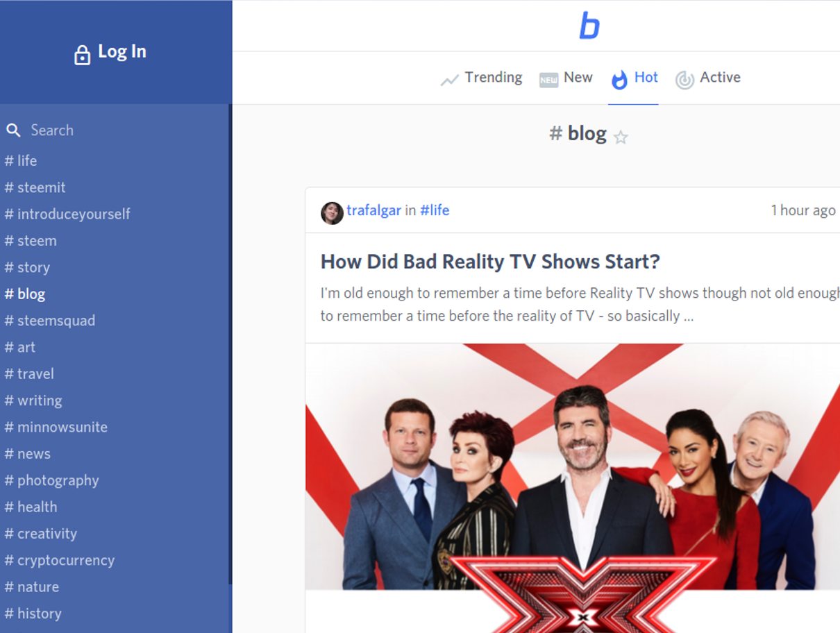Click the # blog page heading
Screen dimensions: 840x633
click(x=578, y=133)
